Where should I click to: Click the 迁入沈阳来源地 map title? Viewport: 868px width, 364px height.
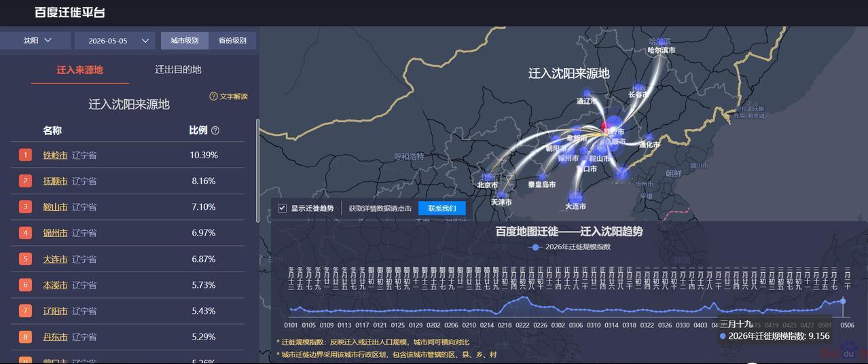569,73
